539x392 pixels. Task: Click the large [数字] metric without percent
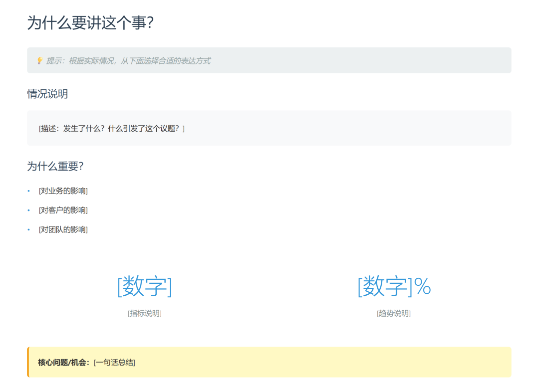144,286
